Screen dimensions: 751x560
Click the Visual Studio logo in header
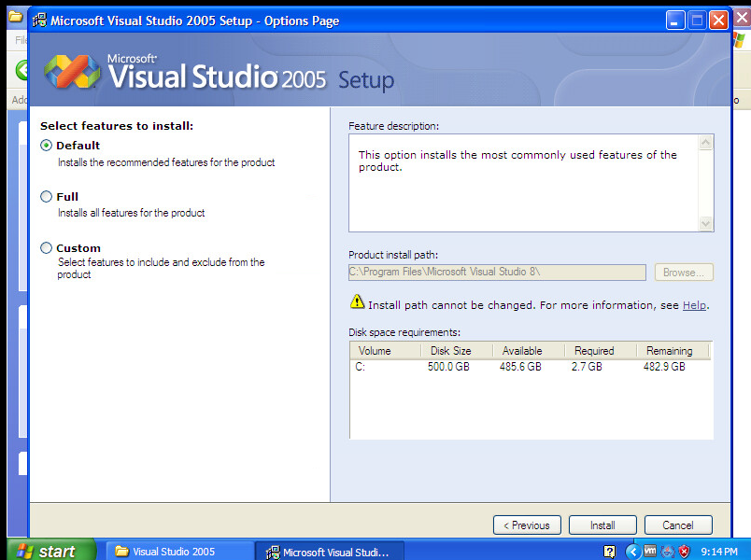pos(73,71)
